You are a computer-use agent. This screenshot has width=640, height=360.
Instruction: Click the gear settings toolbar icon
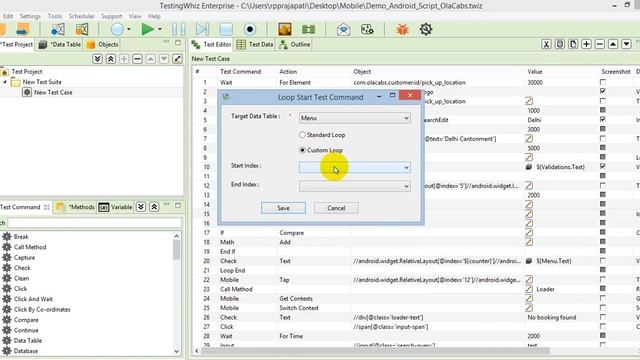pos(426,29)
